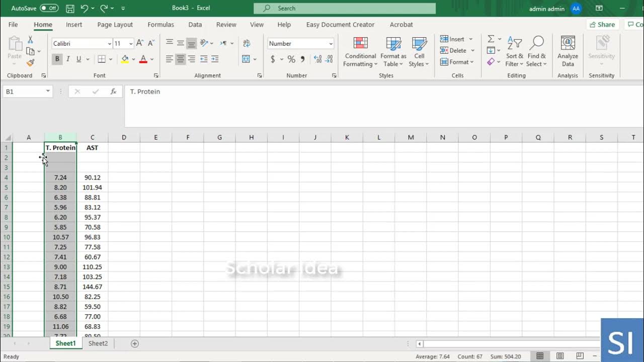Open the Sort & Filter dropdown
Image resolution: width=644 pixels, height=362 pixels.
click(x=515, y=52)
